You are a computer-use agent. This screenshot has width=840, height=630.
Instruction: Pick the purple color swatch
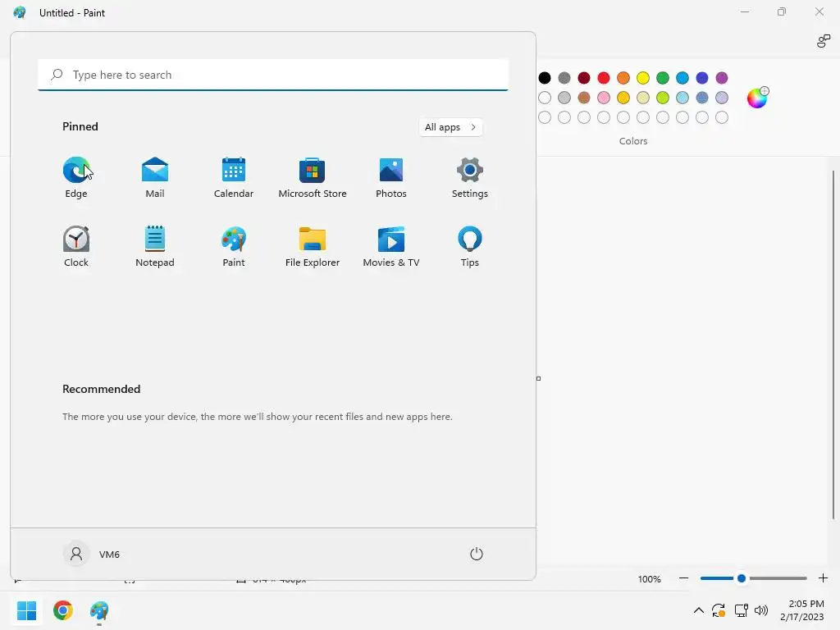(x=722, y=78)
